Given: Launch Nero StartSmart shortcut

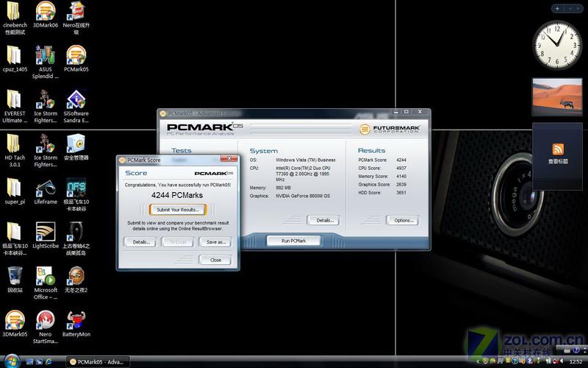Looking at the screenshot, I should 46,327.
